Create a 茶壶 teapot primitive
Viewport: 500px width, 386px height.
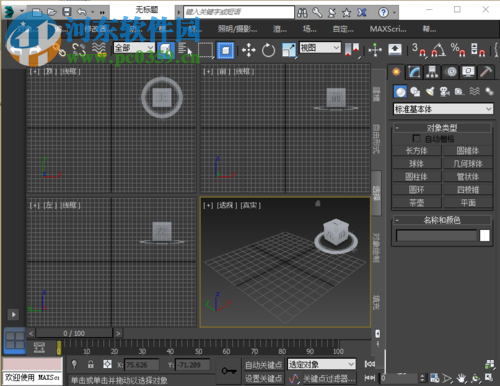click(x=417, y=203)
